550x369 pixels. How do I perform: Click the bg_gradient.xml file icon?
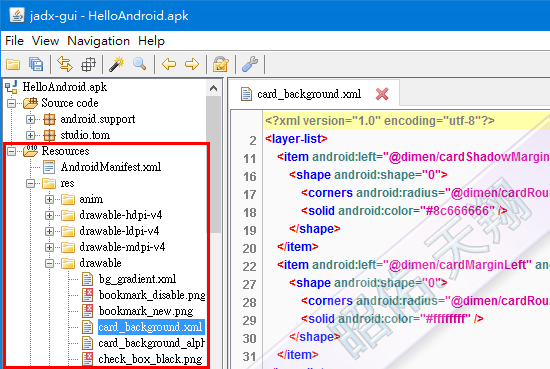pos(87,279)
